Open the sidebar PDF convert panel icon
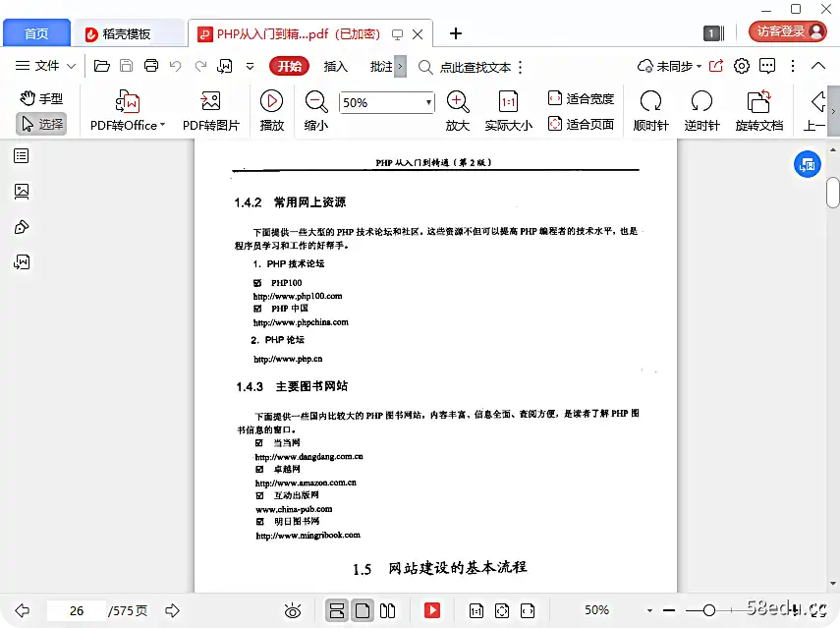This screenshot has height=628, width=840. (x=22, y=262)
